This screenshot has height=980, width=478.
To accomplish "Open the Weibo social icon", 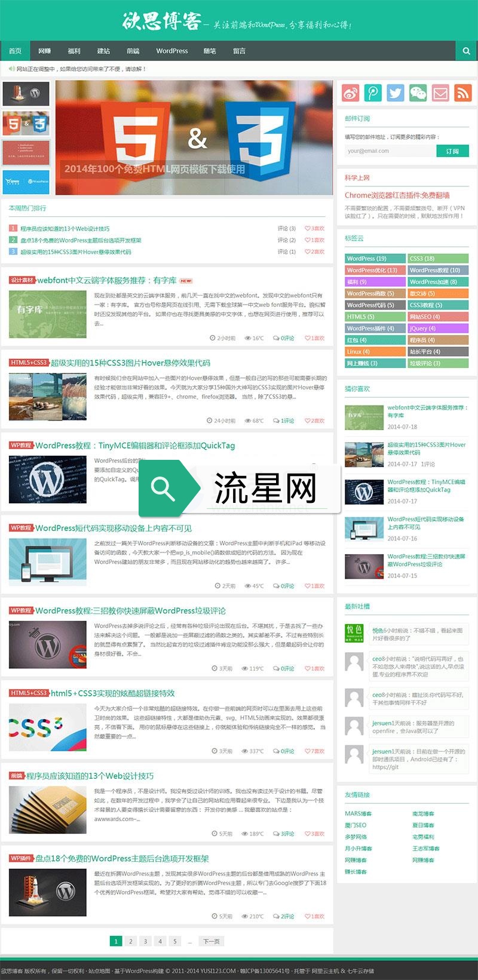I will 351,93.
